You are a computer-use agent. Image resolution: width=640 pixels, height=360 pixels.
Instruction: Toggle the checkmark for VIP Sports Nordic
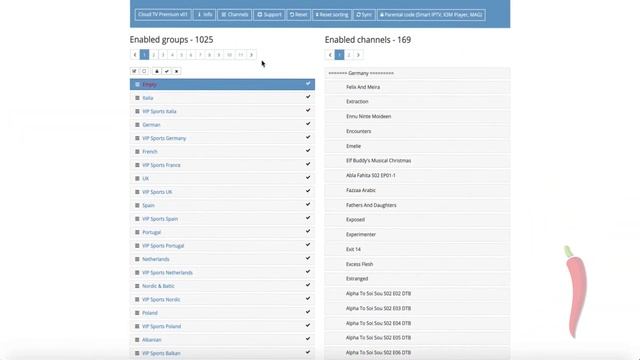coord(308,298)
